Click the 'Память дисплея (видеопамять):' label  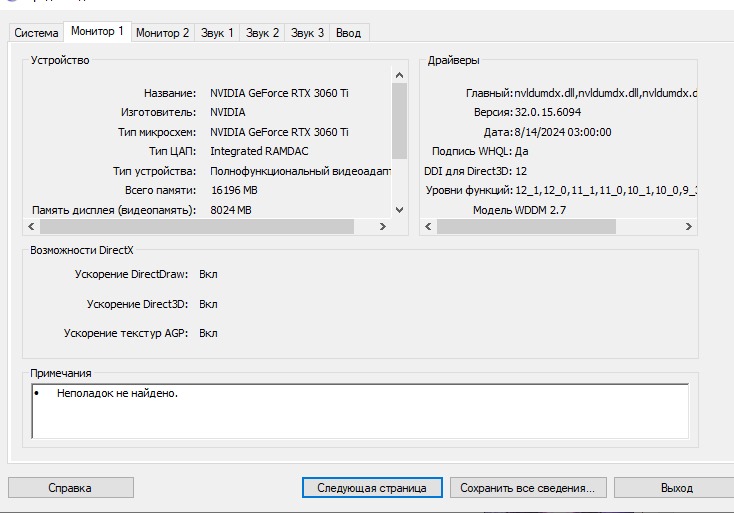(x=114, y=210)
